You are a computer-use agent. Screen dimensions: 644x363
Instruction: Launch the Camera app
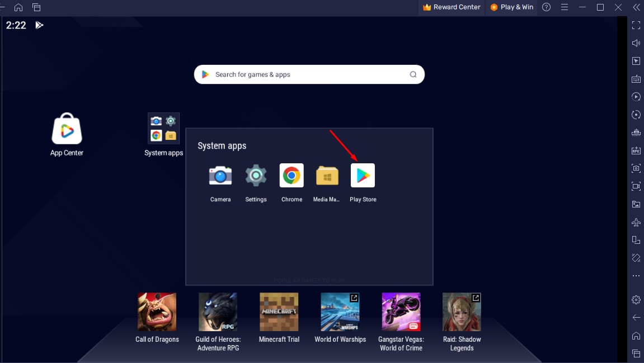[x=220, y=175]
